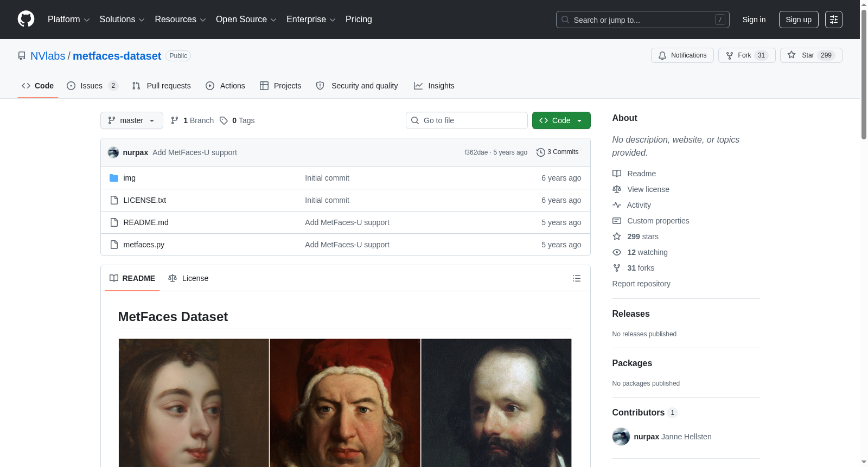
Task: Click nurpax avatar in the latest commit row
Action: tap(113, 152)
